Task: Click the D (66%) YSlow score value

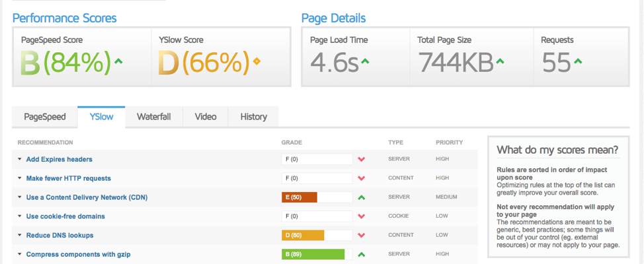Action: 204,62
